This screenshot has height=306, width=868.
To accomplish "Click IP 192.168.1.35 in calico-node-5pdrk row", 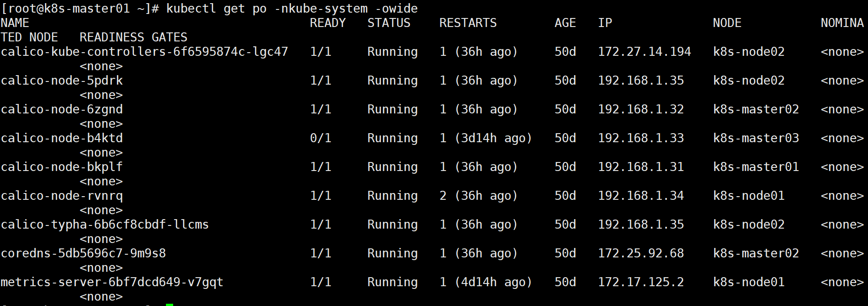I will (641, 81).
